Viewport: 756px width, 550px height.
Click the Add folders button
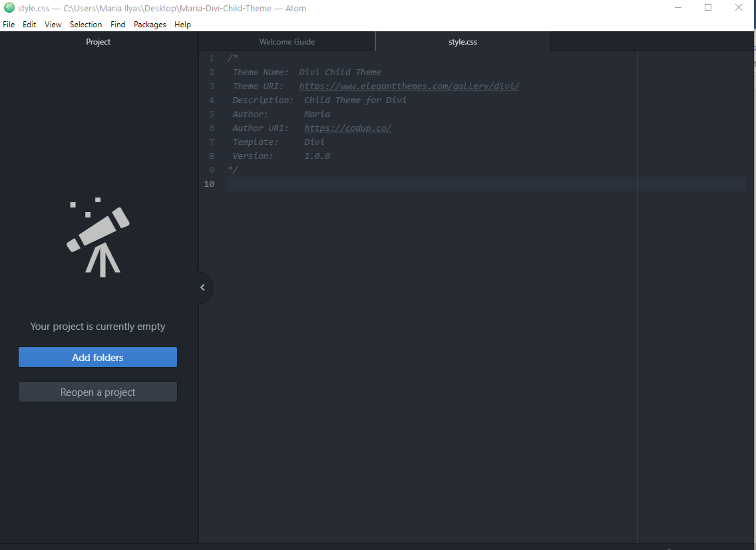tap(98, 357)
